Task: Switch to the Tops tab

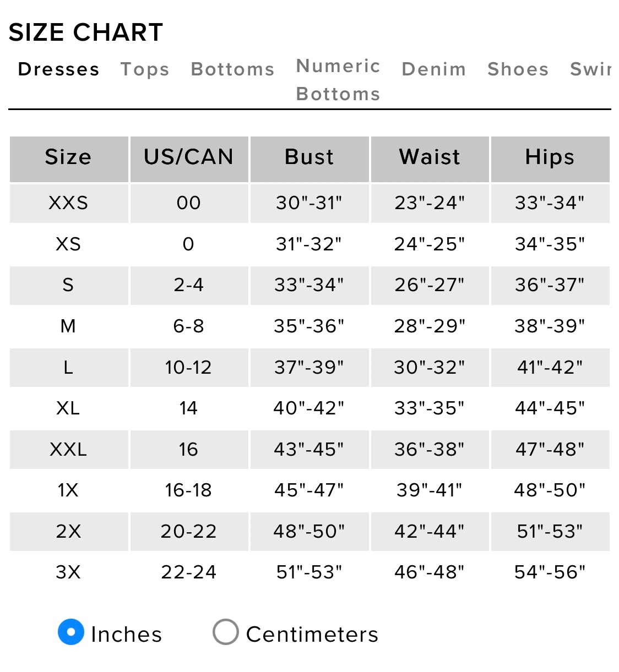Action: click(x=145, y=69)
